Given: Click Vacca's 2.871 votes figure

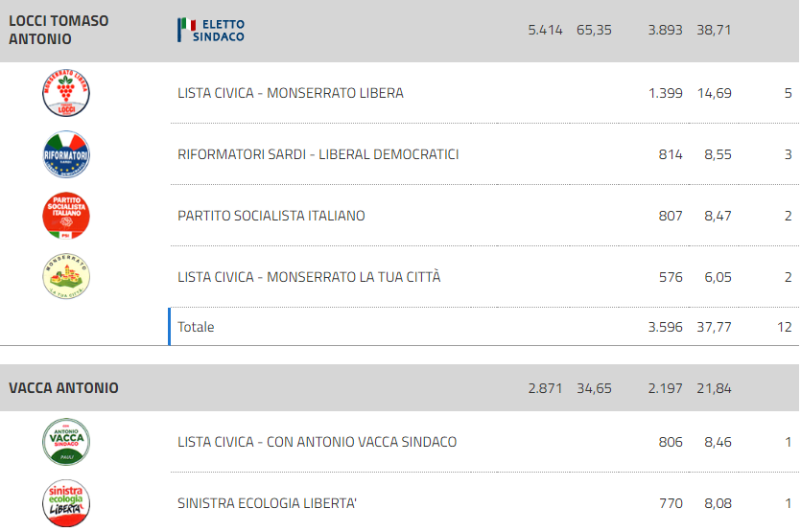Looking at the screenshot, I should [x=545, y=388].
